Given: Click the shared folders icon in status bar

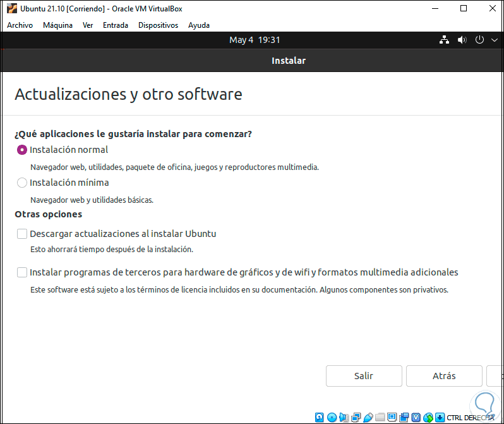Looking at the screenshot, I should click(380, 417).
